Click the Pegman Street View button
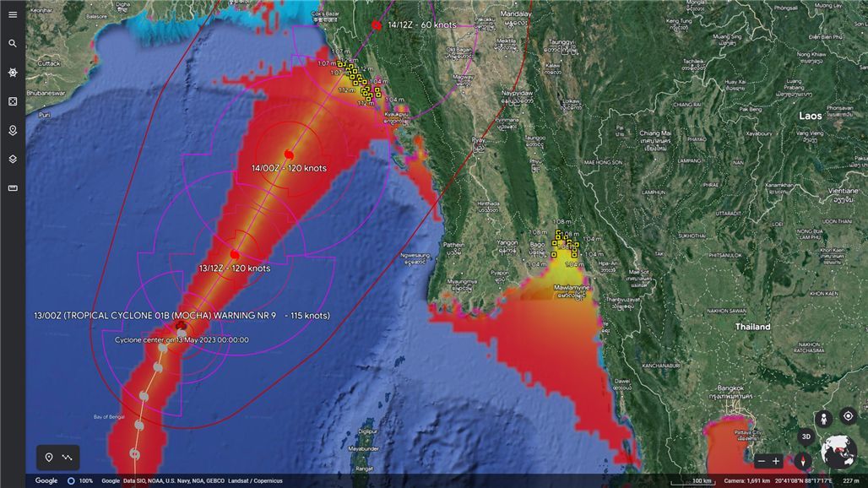Viewport: 868px width, 488px height. click(823, 419)
